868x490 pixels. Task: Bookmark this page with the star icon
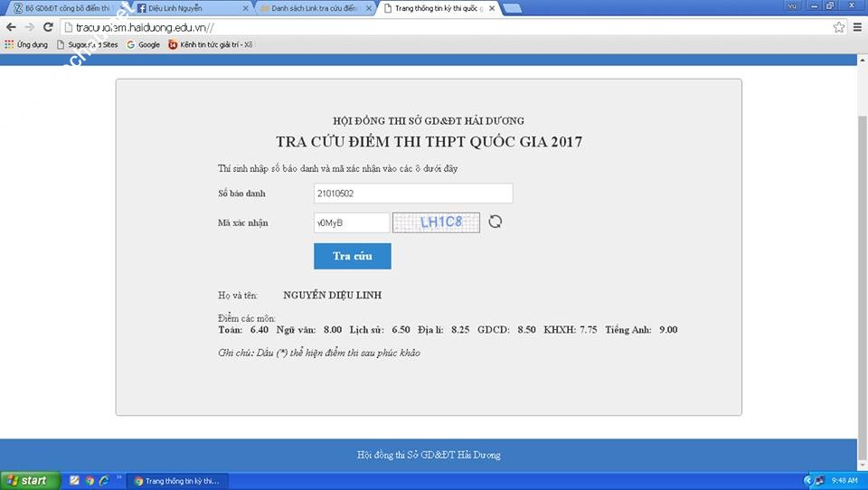click(839, 27)
